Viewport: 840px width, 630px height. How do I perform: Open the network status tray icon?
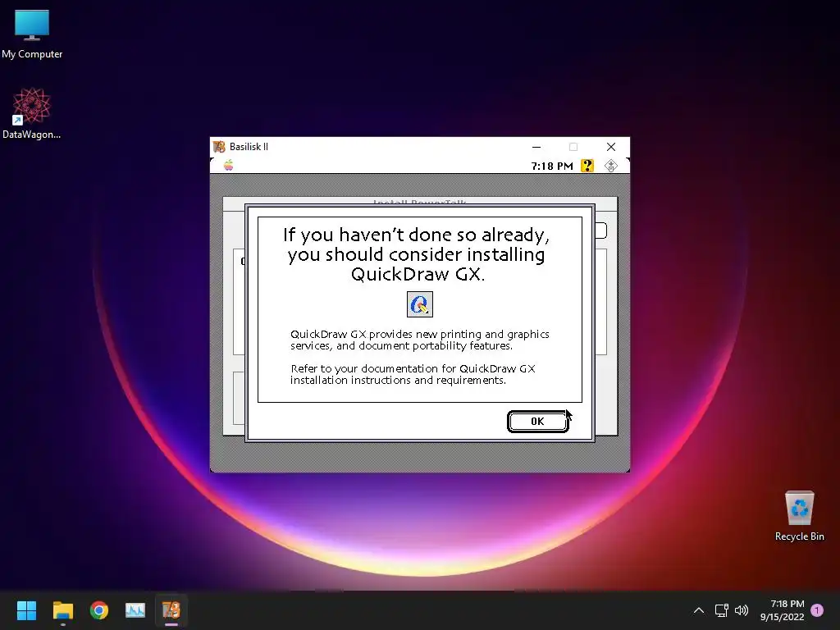(722, 610)
